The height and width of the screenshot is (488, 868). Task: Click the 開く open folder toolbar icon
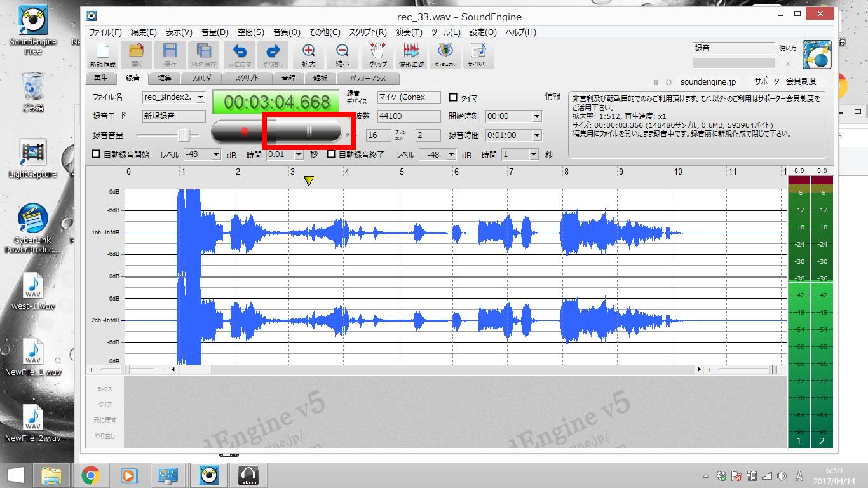tap(137, 55)
